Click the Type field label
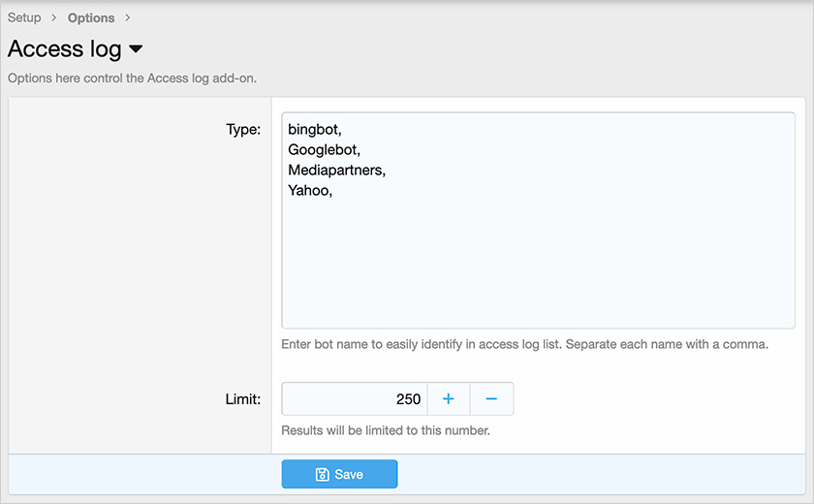 click(242, 129)
